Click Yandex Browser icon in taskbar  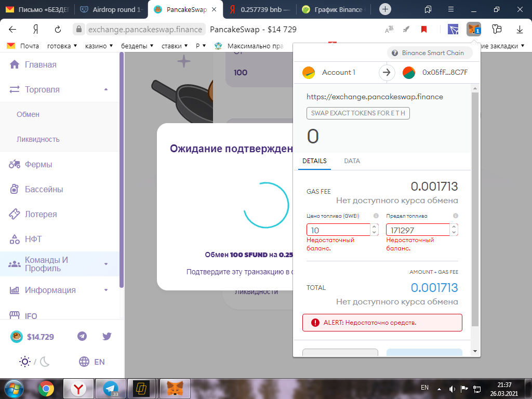(78, 389)
